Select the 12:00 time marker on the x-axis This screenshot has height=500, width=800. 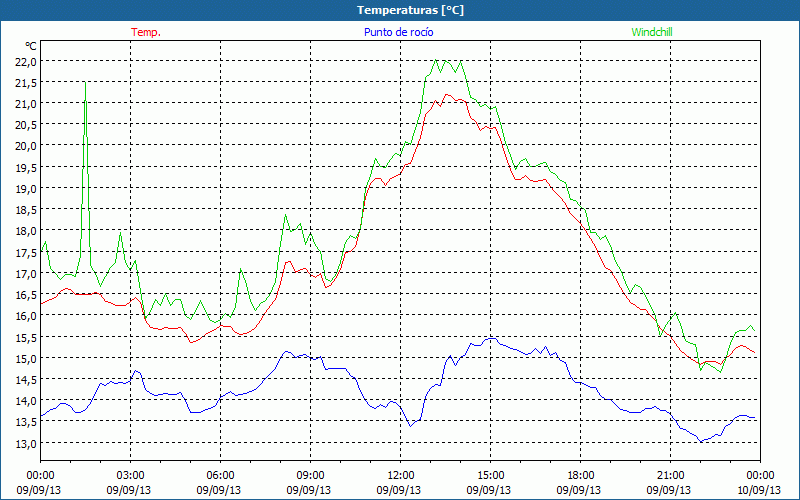coord(401,475)
